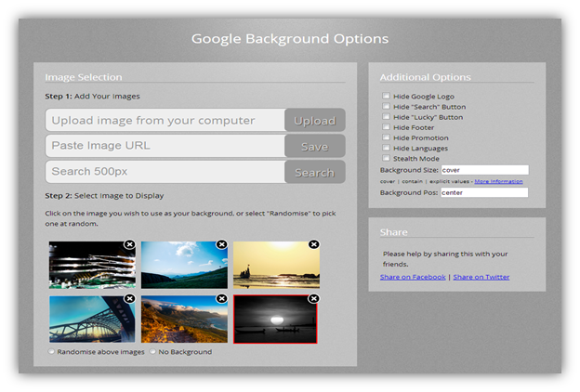
Task: Select the coastal mountain image
Action: [184, 320]
